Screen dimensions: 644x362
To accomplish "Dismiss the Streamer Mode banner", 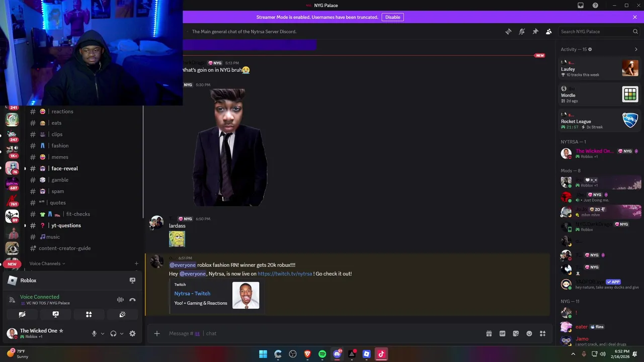I will (635, 17).
